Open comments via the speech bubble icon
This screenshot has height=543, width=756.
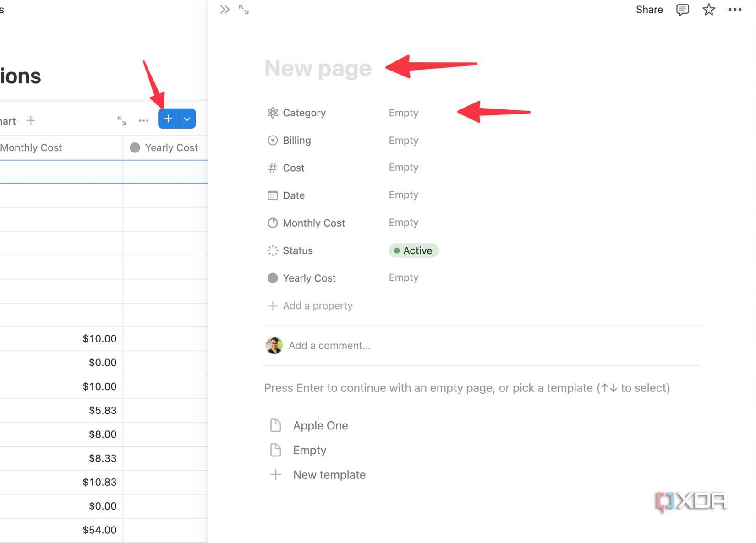coord(682,9)
